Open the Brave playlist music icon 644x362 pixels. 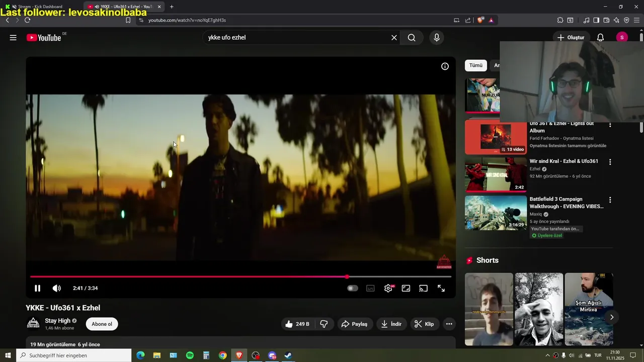tap(586, 20)
